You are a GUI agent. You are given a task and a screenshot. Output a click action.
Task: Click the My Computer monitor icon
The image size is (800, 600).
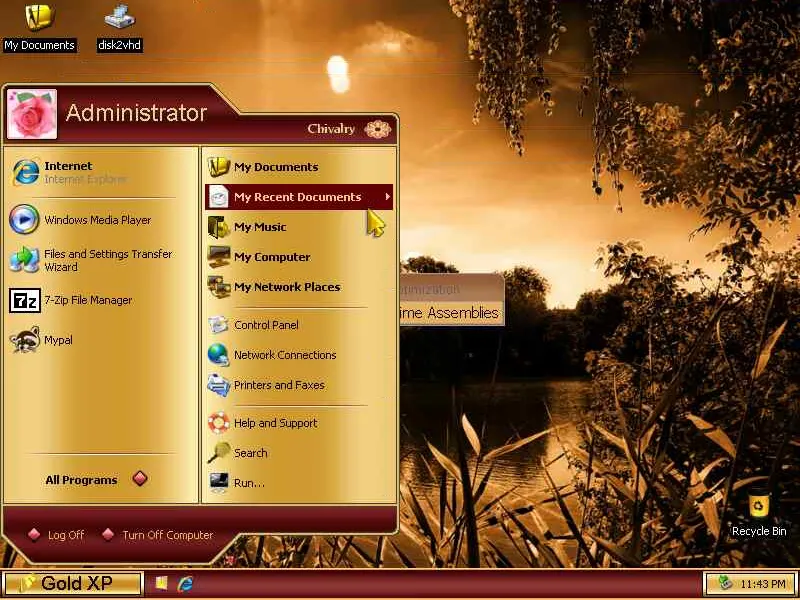219,257
